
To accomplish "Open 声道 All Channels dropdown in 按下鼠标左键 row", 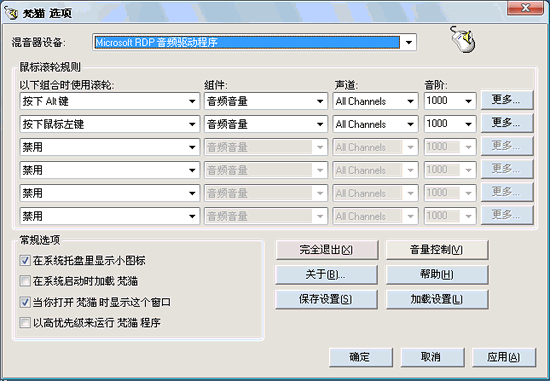I will [x=375, y=124].
